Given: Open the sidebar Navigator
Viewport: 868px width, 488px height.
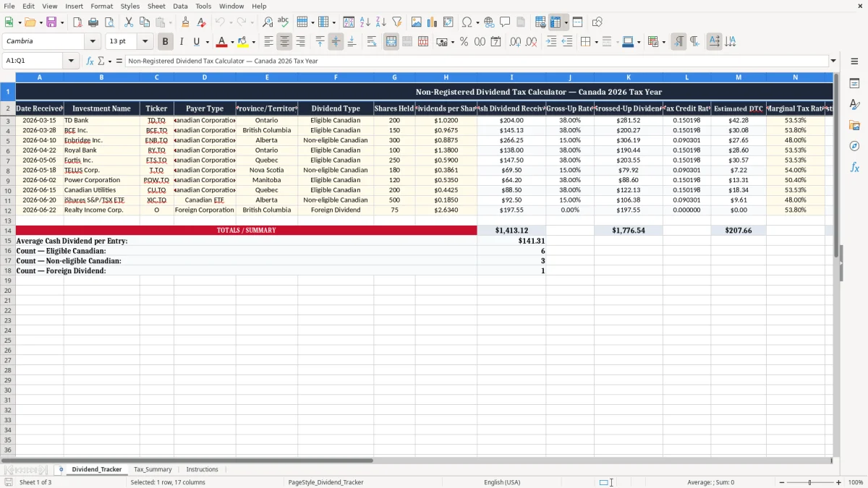Looking at the screenshot, I should tap(854, 146).
